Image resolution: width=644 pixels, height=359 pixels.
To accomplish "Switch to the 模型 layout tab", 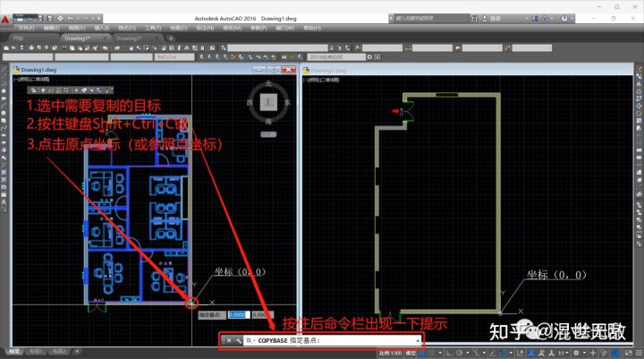I will [x=15, y=351].
